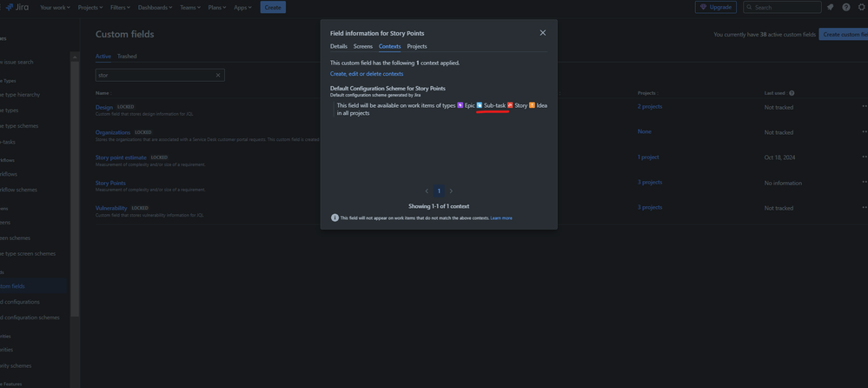868x388 pixels.
Task: Click the Jira logo icon
Action: click(10, 7)
